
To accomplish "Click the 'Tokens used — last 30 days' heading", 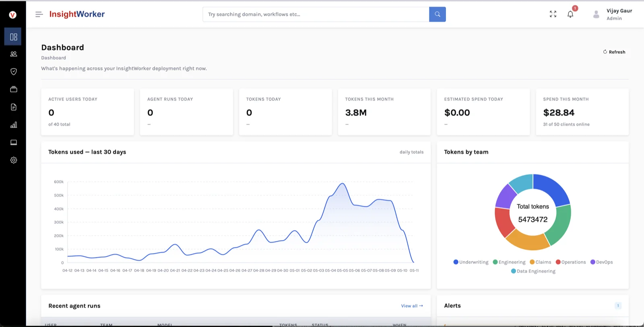I will (x=87, y=152).
